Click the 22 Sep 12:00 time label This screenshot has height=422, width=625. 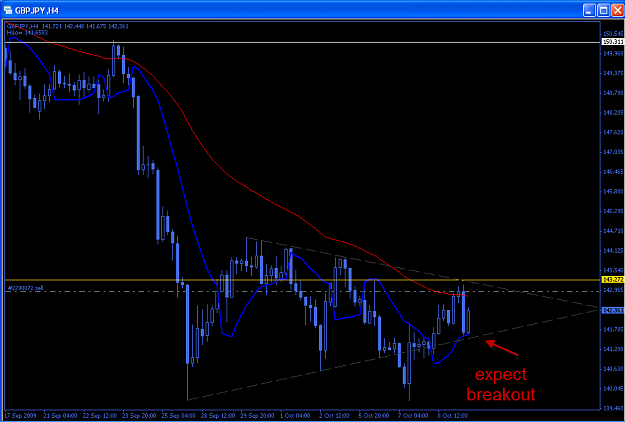100,415
